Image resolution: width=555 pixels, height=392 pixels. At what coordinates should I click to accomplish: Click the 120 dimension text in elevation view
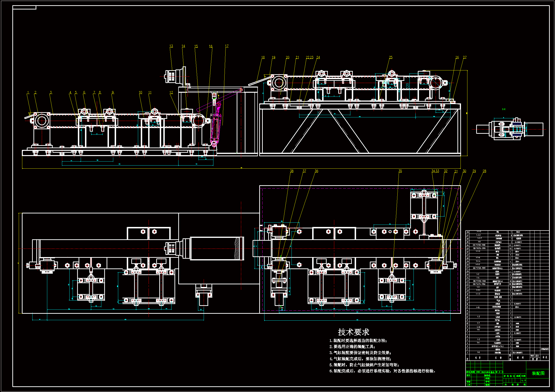(407, 86)
